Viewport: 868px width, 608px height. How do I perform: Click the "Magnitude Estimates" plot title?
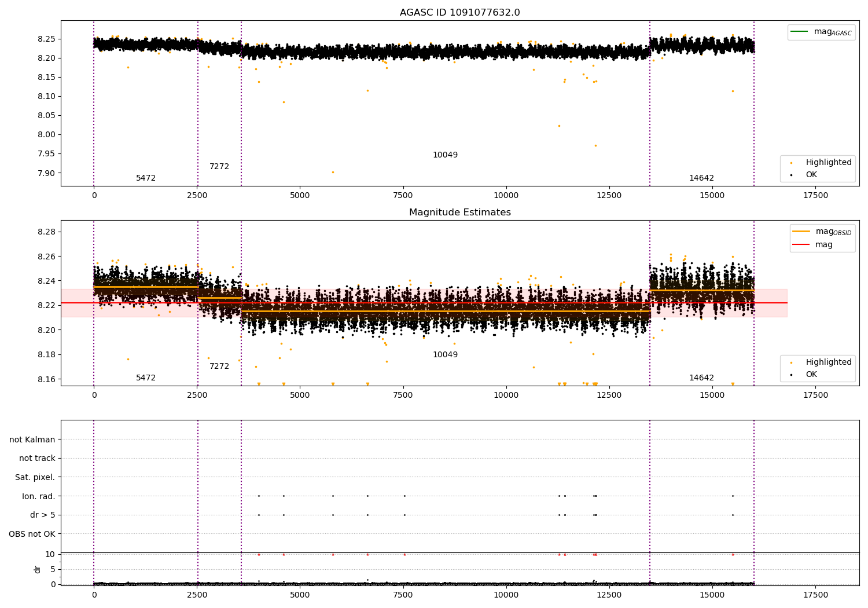point(459,213)
